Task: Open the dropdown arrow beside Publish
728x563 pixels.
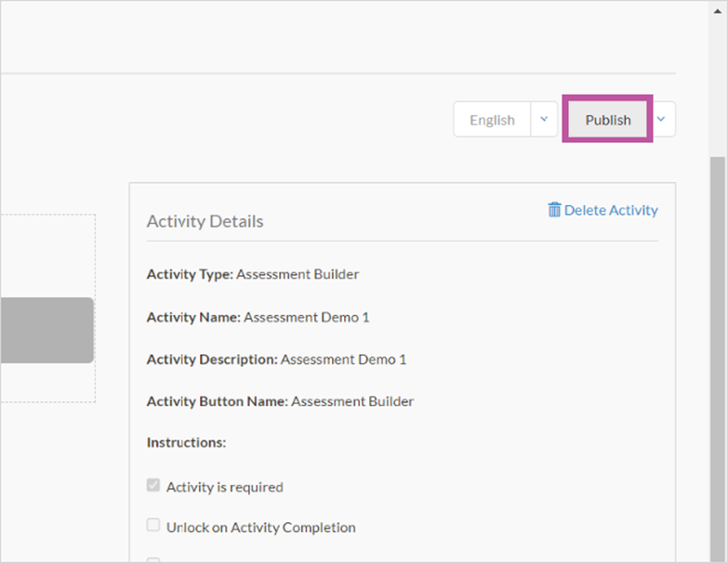Action: (661, 120)
